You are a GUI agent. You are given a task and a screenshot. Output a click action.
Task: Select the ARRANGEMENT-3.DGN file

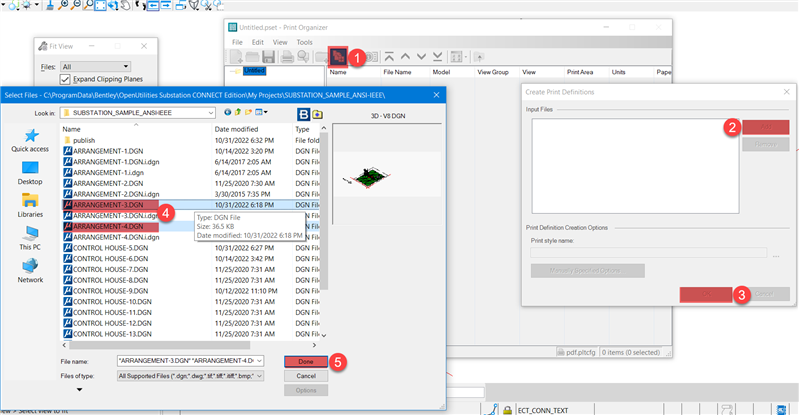tap(109, 205)
